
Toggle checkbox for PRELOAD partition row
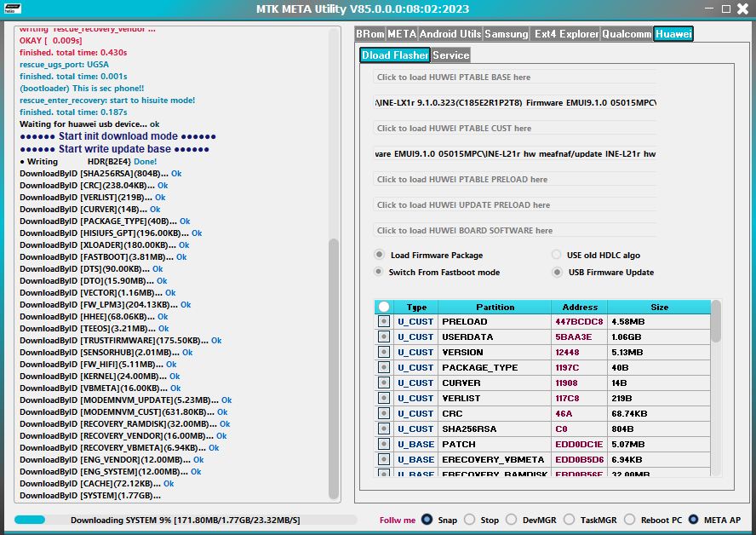pyautogui.click(x=384, y=321)
